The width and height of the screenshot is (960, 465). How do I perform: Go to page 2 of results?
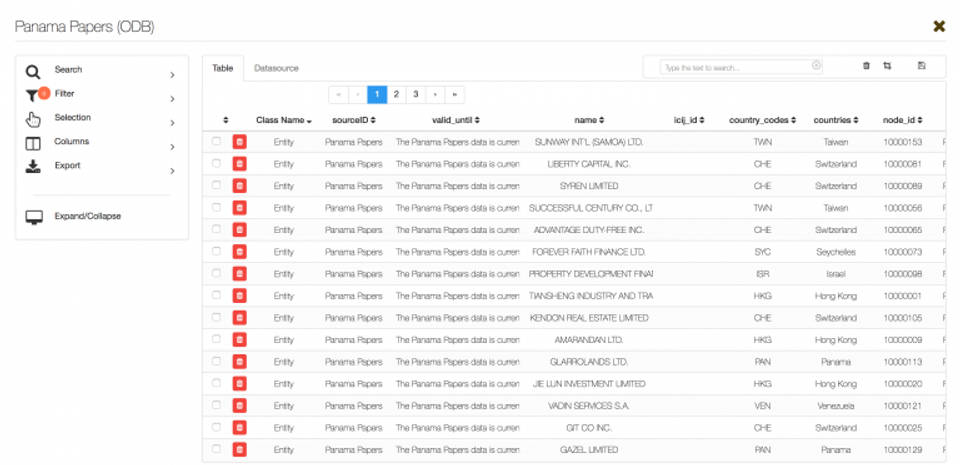point(396,94)
